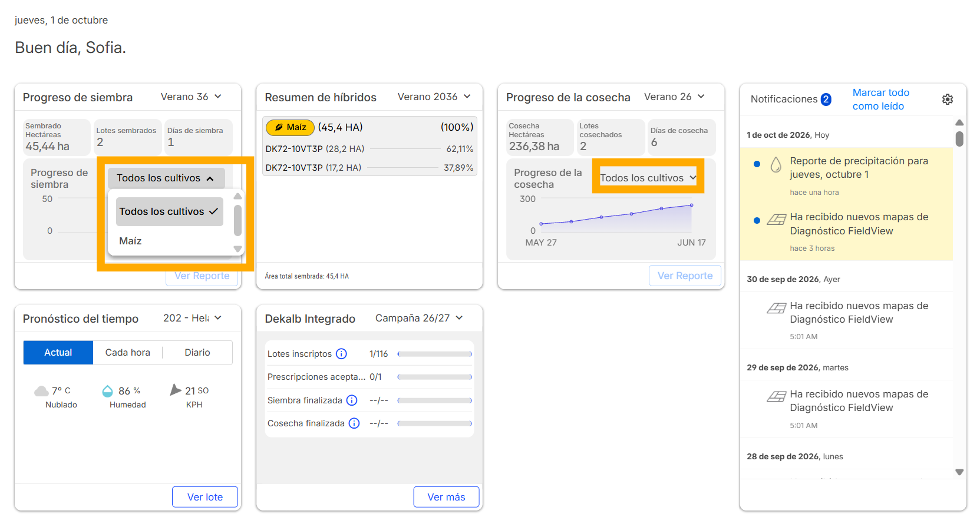Click hybrid row DK72-10VT3P (17,2 HA)
The height and width of the screenshot is (527, 980).
(x=369, y=168)
